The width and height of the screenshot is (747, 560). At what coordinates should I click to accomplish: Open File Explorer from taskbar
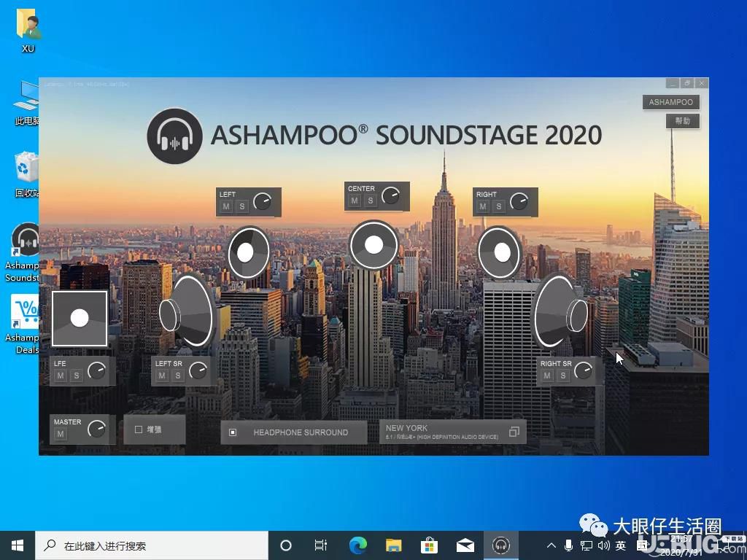[393, 545]
